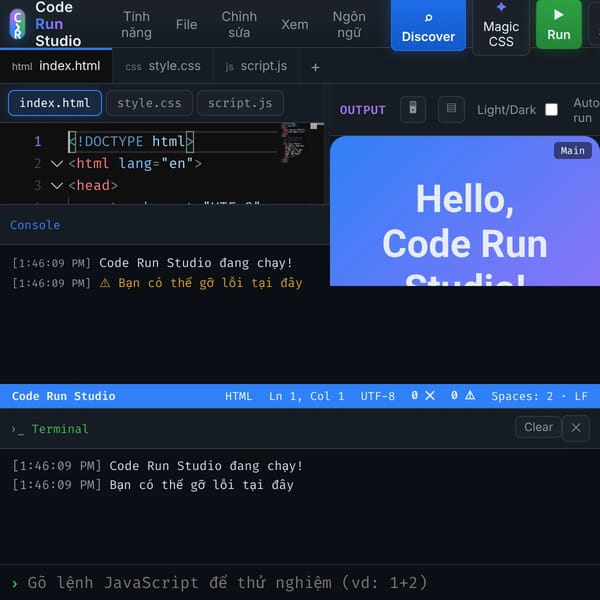Open the Chỉnh sửa menu
This screenshot has height=600, width=600.
click(x=239, y=24)
